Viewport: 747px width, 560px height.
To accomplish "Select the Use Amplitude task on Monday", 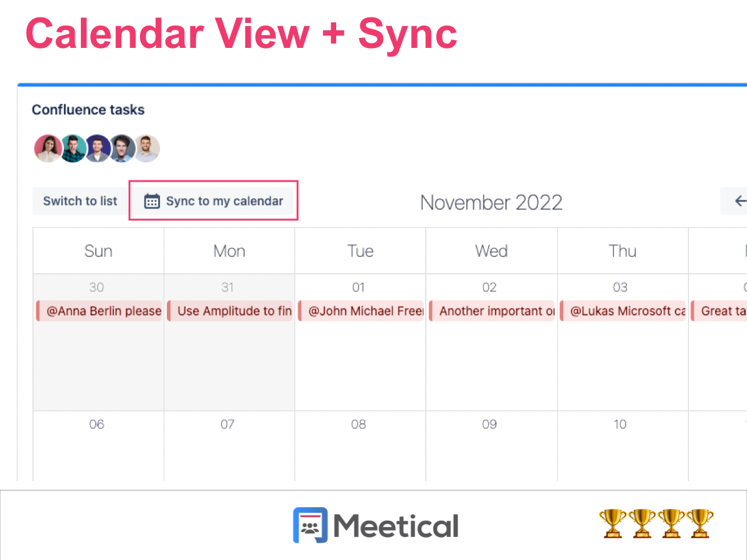I will coord(230,310).
